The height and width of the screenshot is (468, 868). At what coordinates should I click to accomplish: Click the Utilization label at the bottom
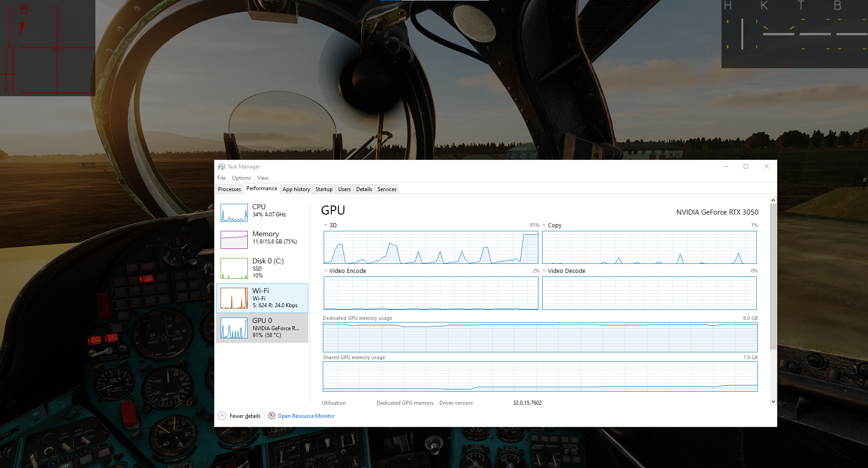tap(334, 403)
